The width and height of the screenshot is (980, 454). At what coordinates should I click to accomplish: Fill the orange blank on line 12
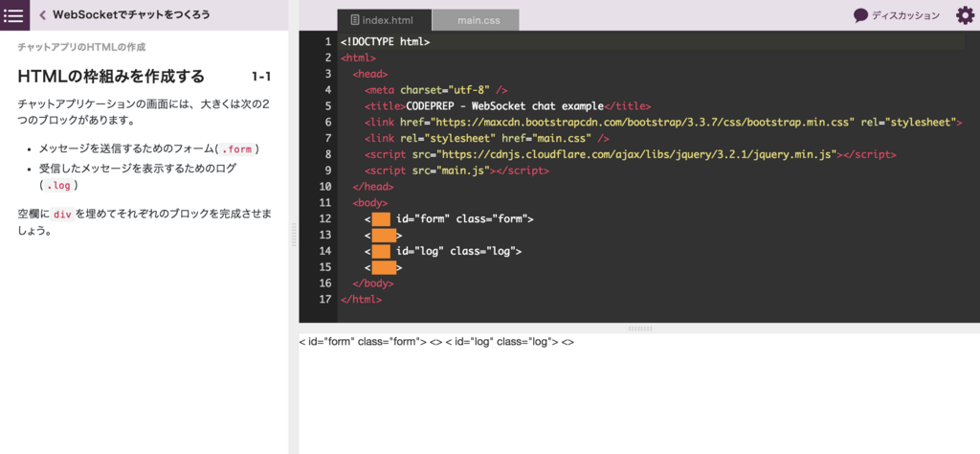tap(381, 219)
